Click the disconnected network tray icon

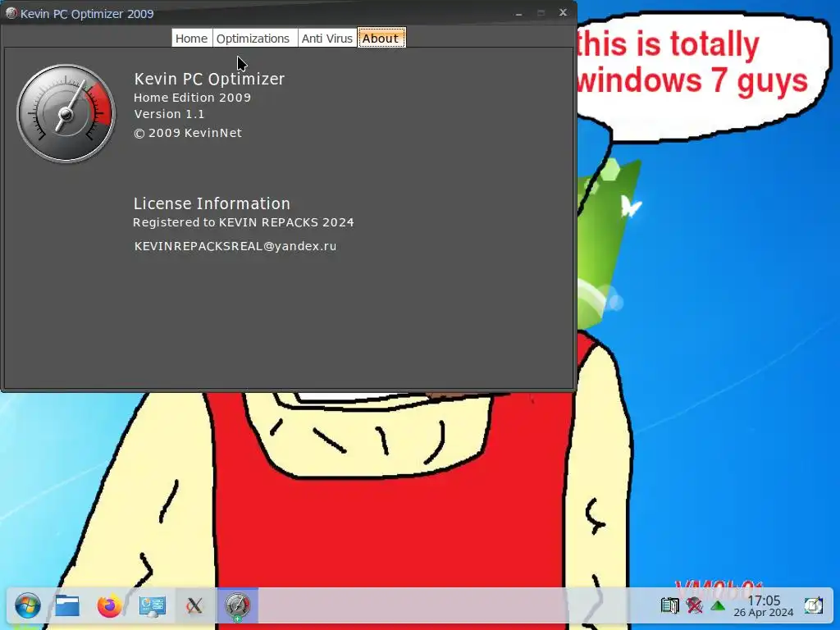(694, 606)
